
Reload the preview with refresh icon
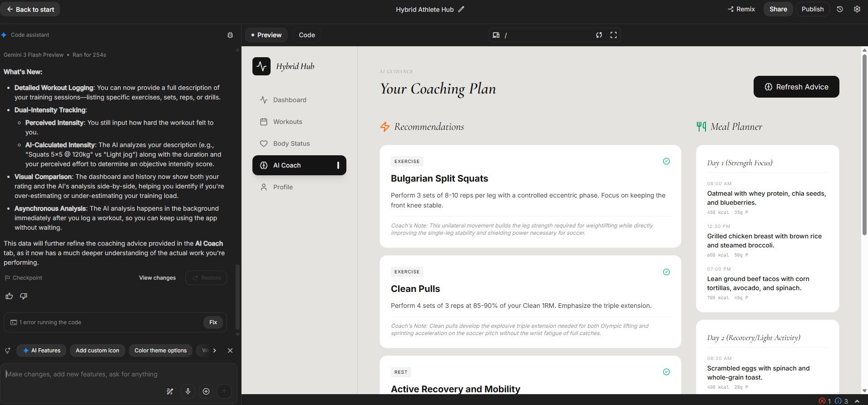pos(599,35)
